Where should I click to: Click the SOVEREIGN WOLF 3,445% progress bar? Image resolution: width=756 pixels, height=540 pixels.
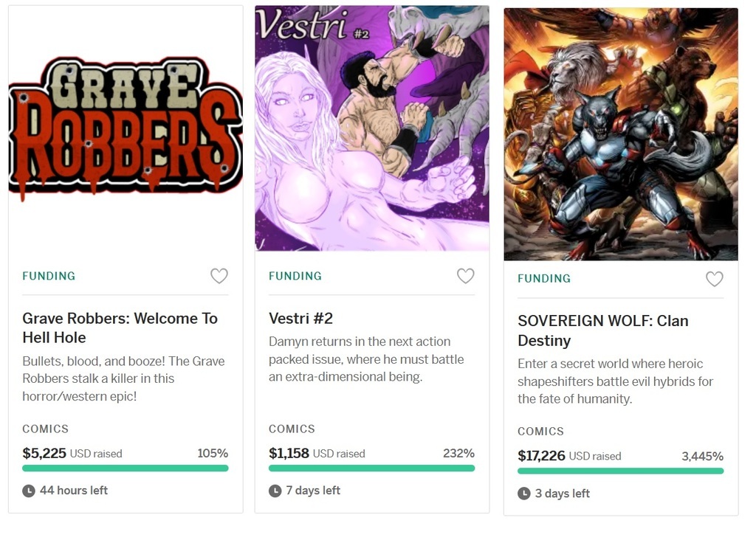tap(620, 471)
